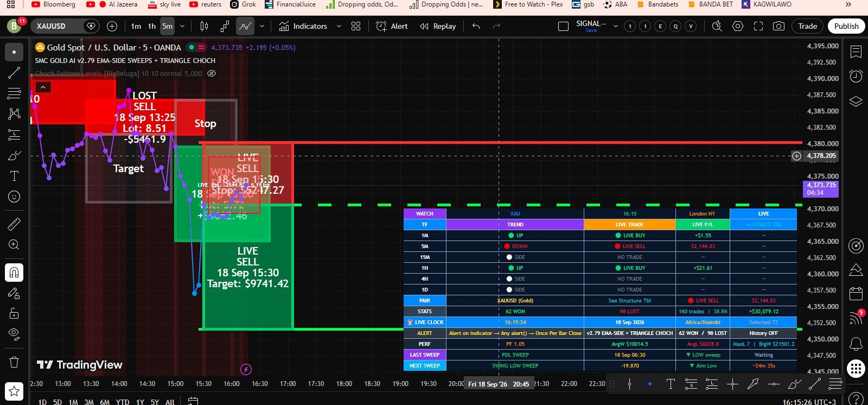Click the trash remove objects icon

[x=14, y=362]
